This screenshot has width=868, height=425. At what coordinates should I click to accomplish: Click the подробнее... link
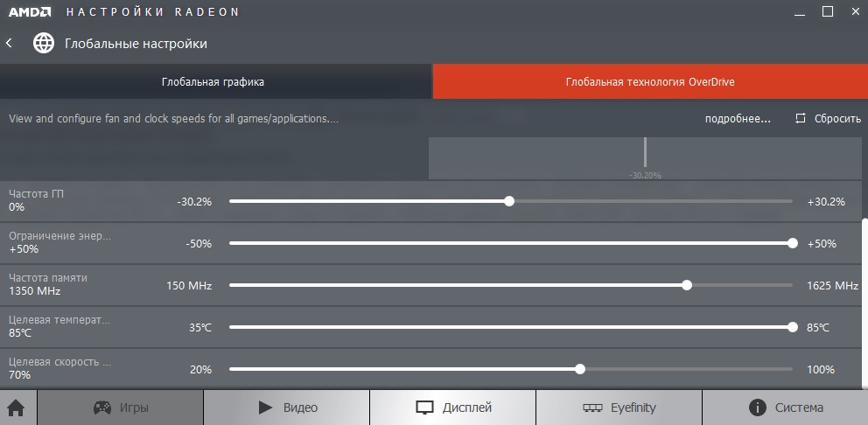(738, 118)
